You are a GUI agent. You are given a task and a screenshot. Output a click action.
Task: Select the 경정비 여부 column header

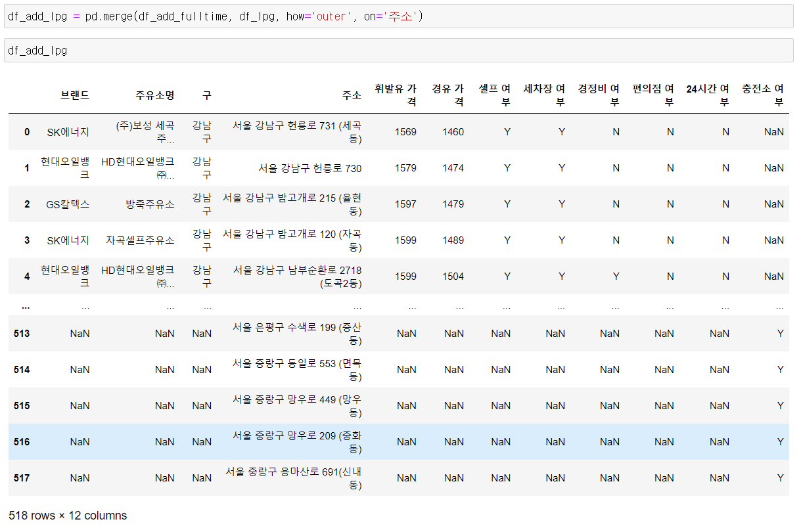(x=599, y=95)
